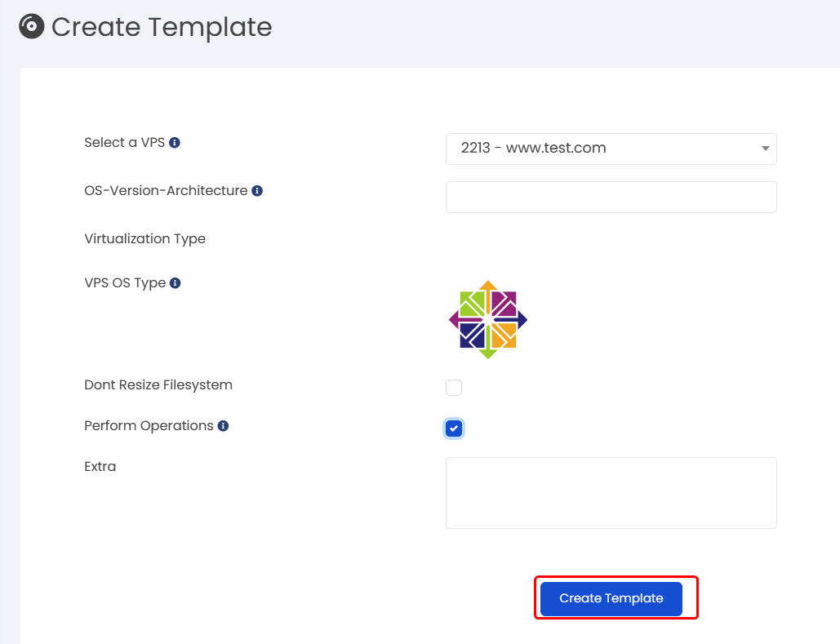Click the info icon next to Select a VPS

(175, 143)
